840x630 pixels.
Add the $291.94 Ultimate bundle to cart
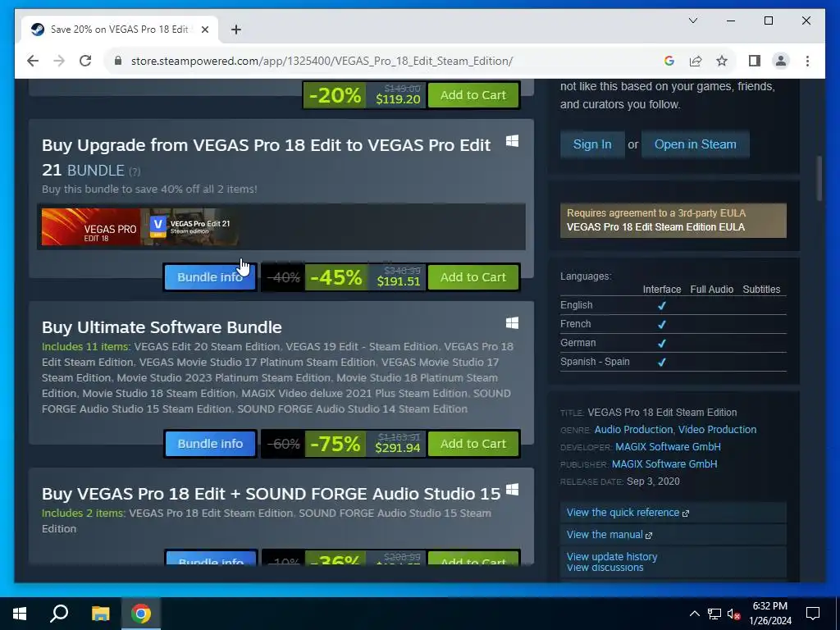point(473,444)
